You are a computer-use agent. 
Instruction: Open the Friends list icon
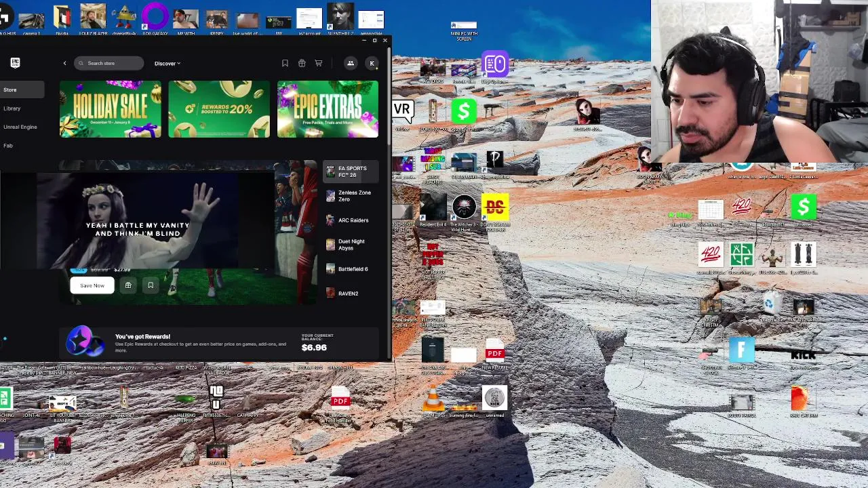pyautogui.click(x=351, y=64)
